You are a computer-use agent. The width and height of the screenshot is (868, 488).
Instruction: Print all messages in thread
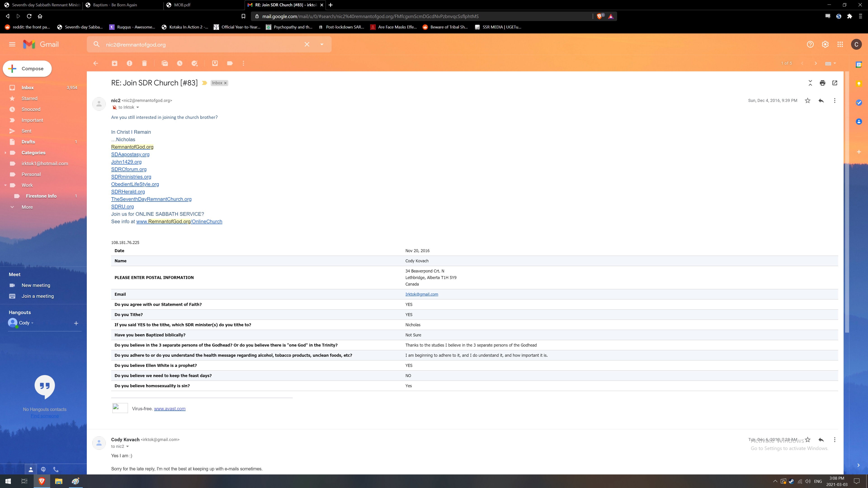823,83
